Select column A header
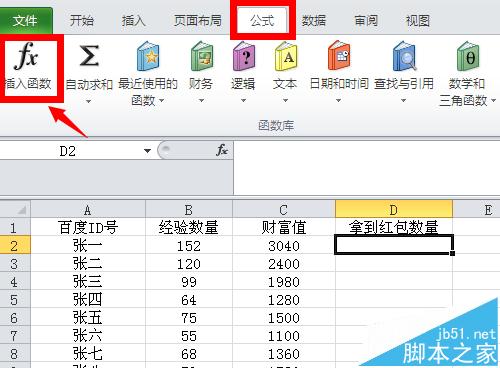This screenshot has width=500, height=368. click(88, 210)
